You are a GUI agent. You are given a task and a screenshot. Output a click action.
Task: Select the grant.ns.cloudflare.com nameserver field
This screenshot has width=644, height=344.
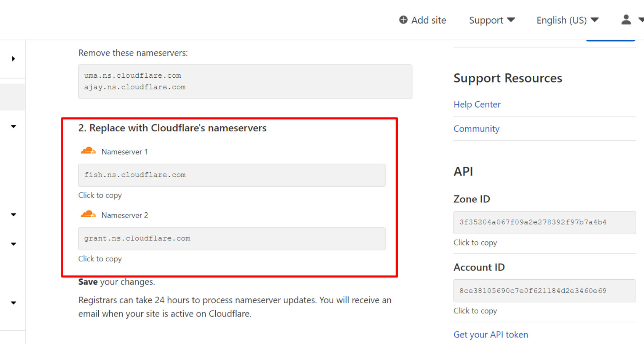coord(231,239)
